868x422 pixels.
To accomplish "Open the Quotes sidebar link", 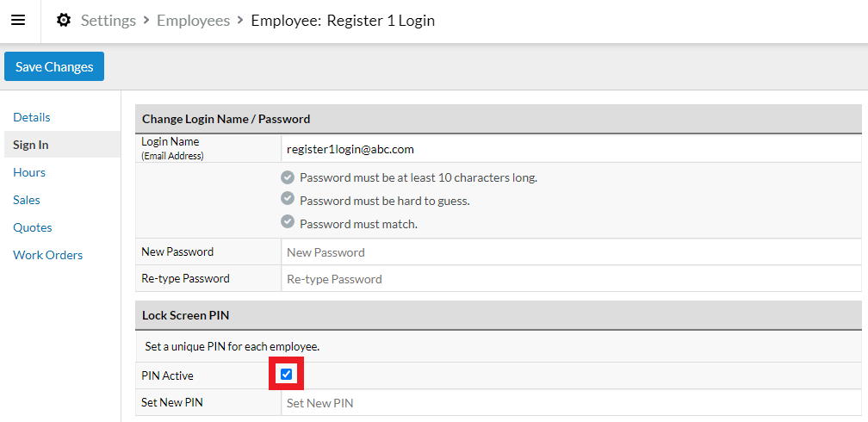I will [33, 227].
